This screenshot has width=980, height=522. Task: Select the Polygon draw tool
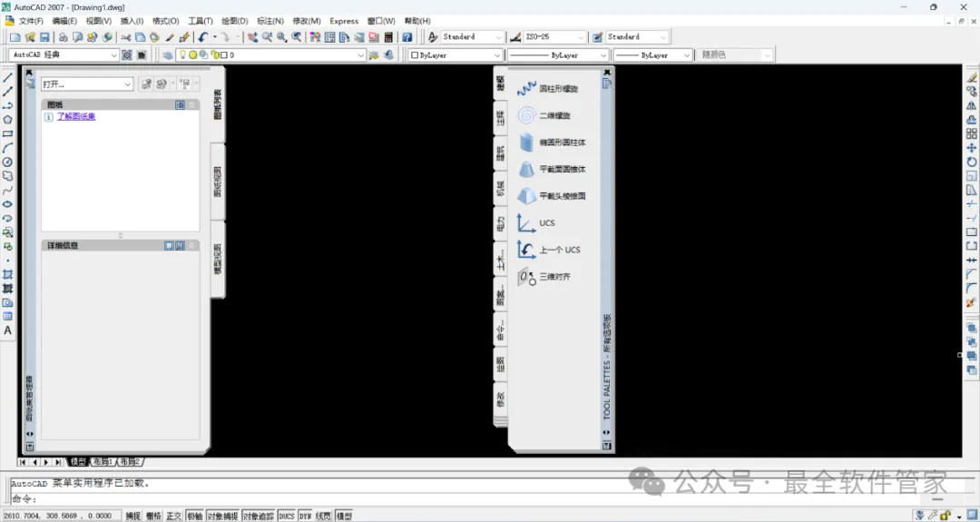pos(7,120)
